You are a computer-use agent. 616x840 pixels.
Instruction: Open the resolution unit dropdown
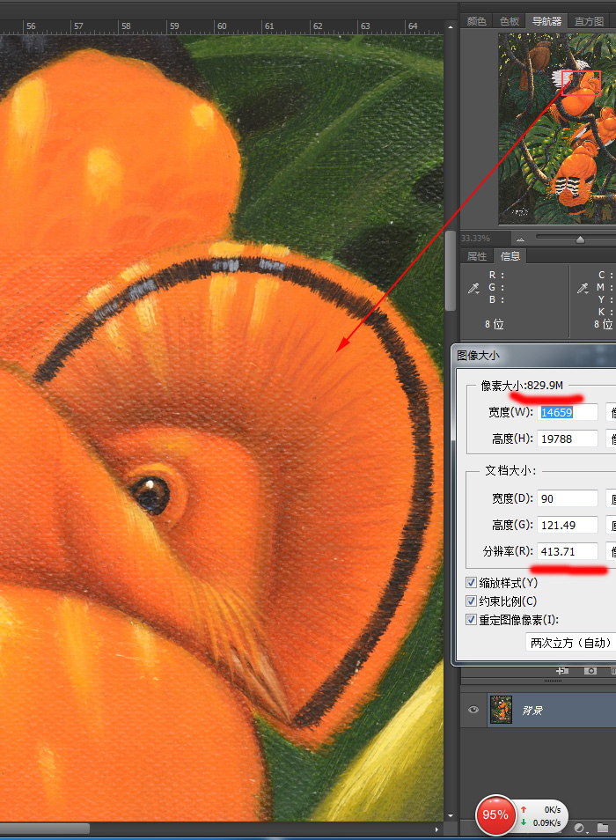tap(612, 551)
